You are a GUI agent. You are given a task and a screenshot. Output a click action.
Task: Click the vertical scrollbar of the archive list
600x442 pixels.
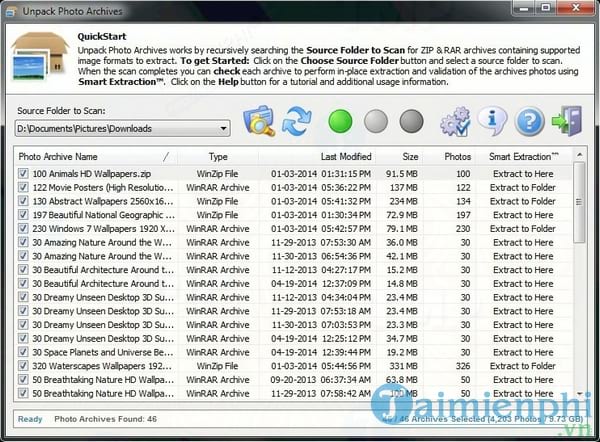580,280
